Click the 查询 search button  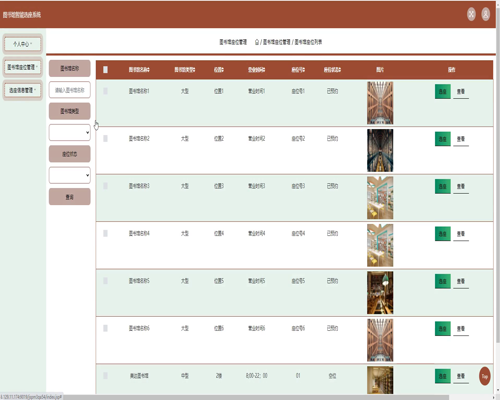[70, 197]
